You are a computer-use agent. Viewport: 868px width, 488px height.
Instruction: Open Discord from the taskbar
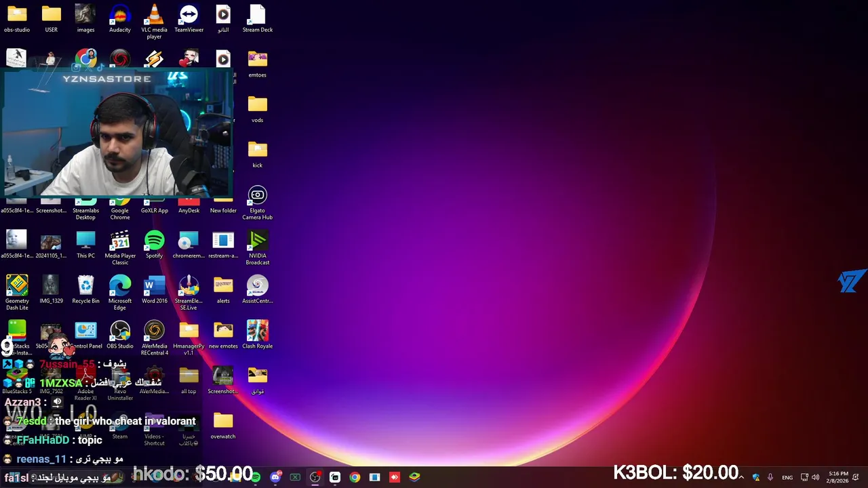pos(275,477)
